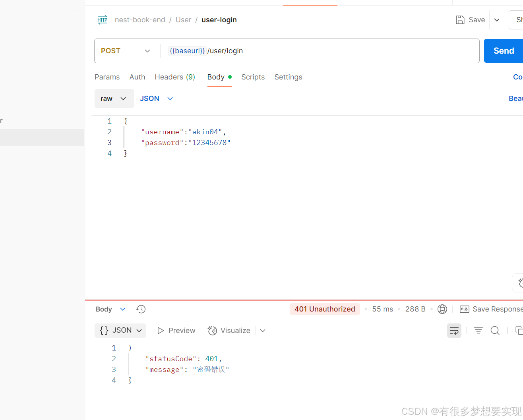The height and width of the screenshot is (420, 523).
Task: Click the Save Response label
Action: click(498, 309)
